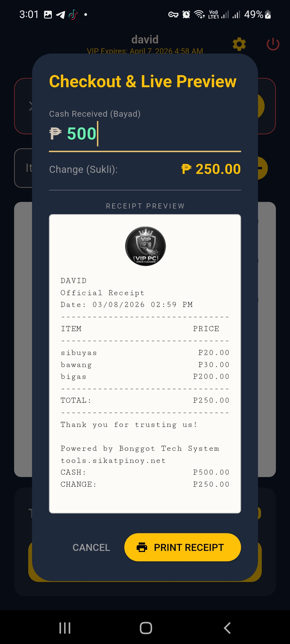Cancel the checkout dialog
The width and height of the screenshot is (290, 644).
coord(91,547)
